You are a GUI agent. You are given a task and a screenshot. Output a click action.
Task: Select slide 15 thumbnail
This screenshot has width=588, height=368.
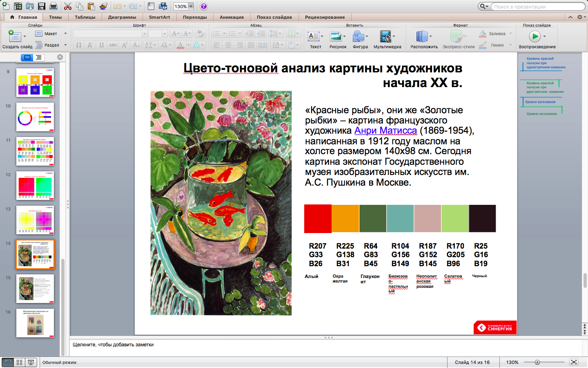click(x=35, y=289)
